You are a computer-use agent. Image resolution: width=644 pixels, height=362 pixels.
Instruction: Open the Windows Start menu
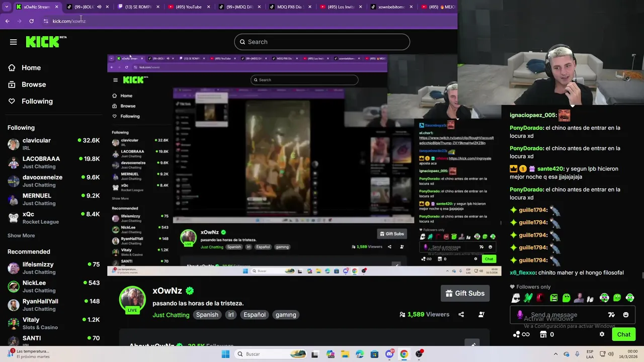click(x=225, y=354)
